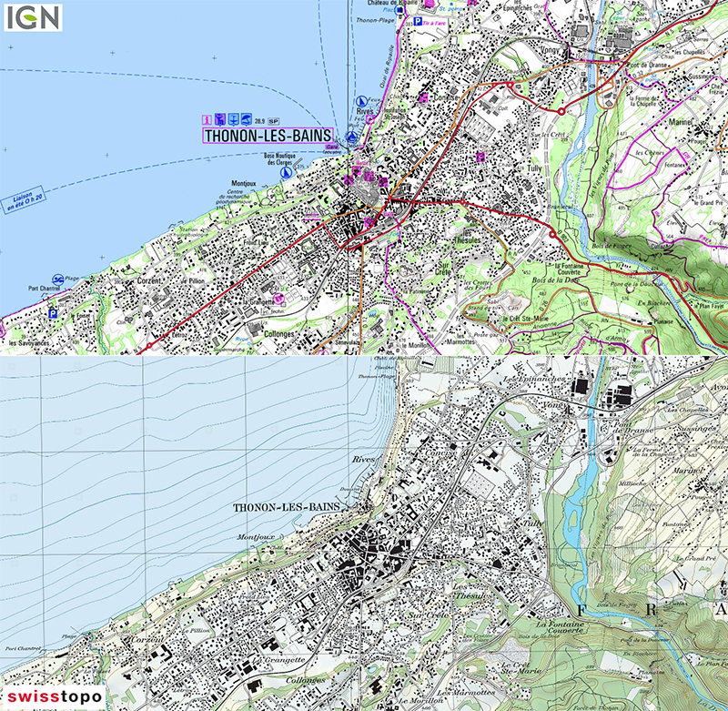Click La Fontaine Couverte on swisstopo map
Image resolution: width=728 pixels, height=711 pixels.
559,630
